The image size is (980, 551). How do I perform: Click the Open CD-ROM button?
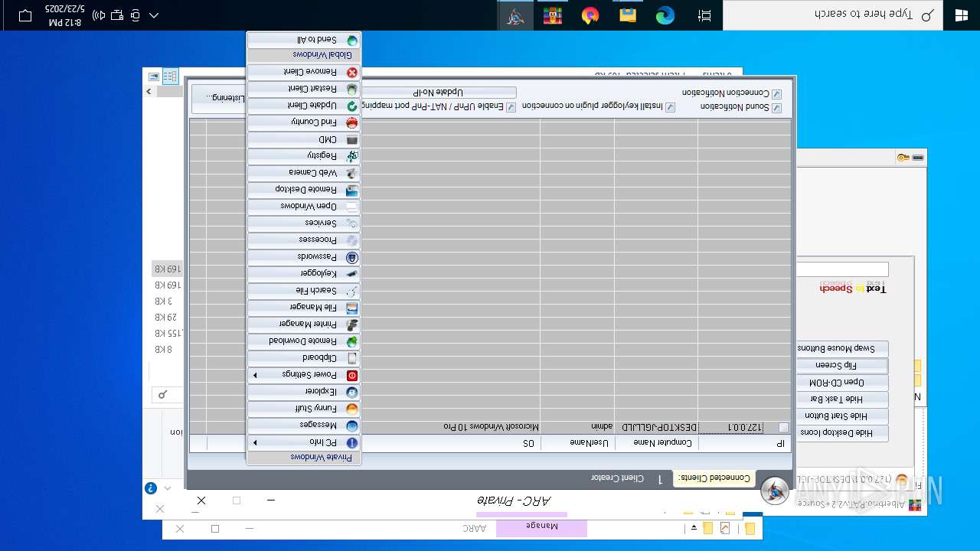pyautogui.click(x=841, y=382)
